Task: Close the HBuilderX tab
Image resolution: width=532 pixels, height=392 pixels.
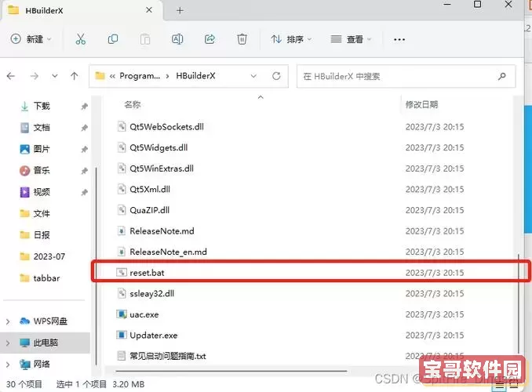Action: (x=149, y=10)
